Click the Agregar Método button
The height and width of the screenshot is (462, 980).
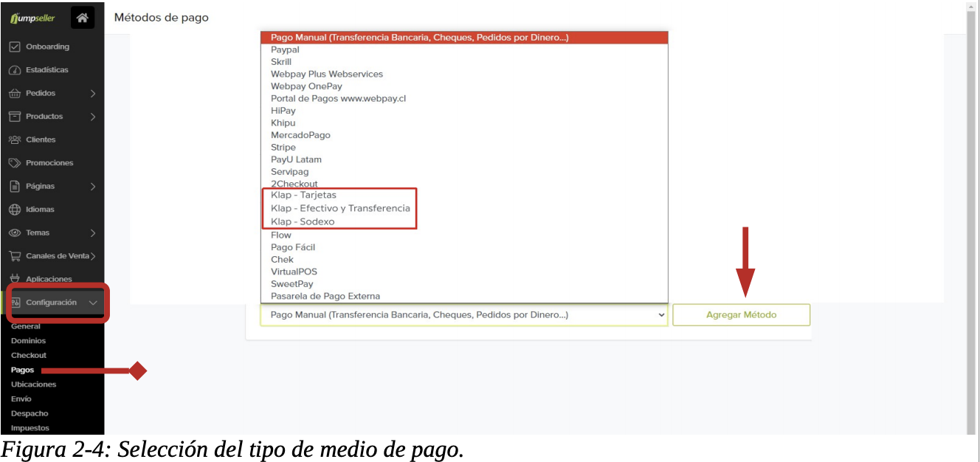click(x=742, y=315)
